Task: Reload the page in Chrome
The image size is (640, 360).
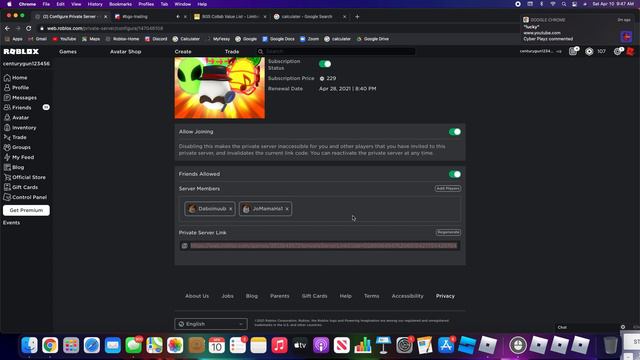Action: click(x=29, y=28)
